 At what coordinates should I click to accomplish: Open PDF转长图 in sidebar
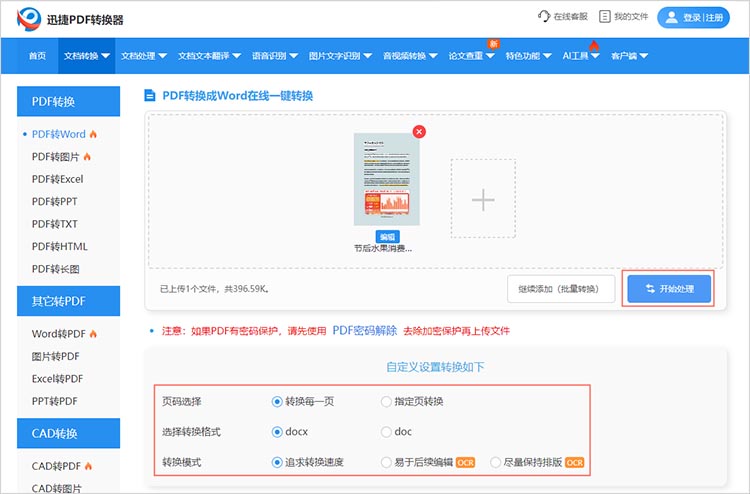point(55,269)
